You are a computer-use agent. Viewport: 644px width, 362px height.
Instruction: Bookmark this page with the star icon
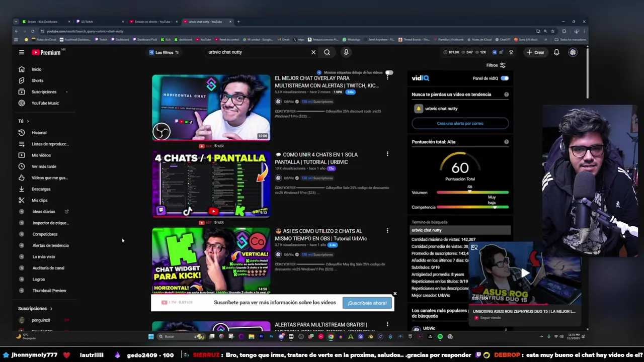click(552, 31)
